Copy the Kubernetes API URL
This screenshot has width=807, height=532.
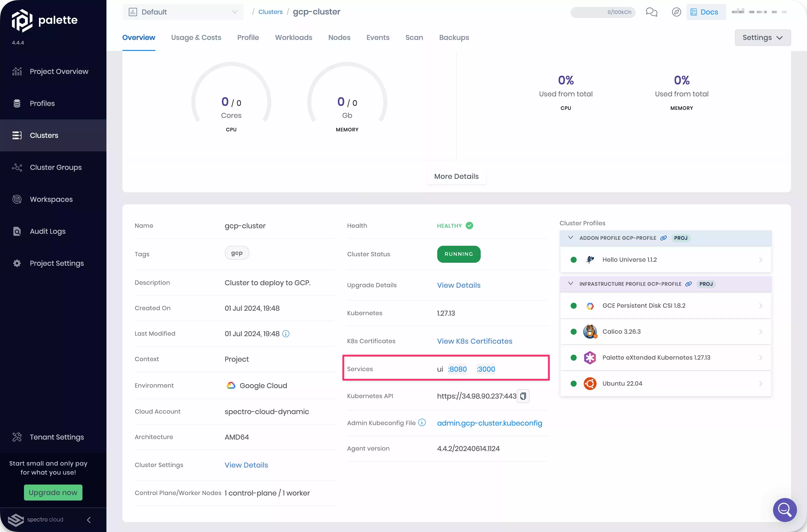click(523, 396)
